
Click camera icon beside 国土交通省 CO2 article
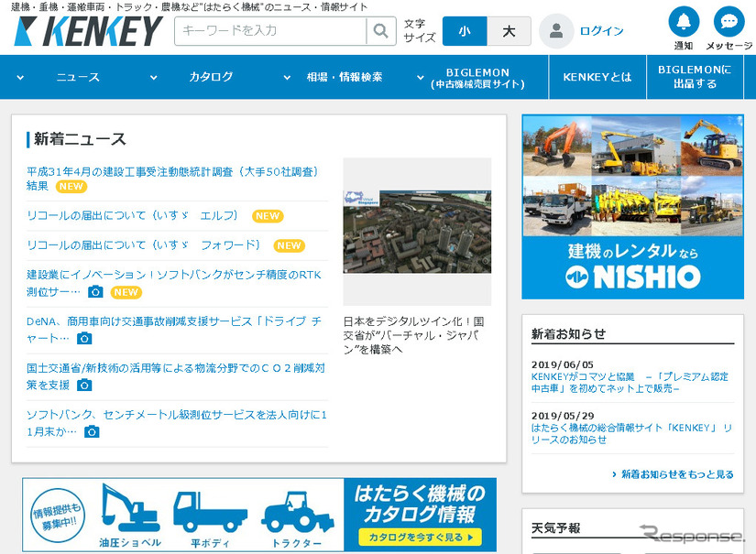84,386
